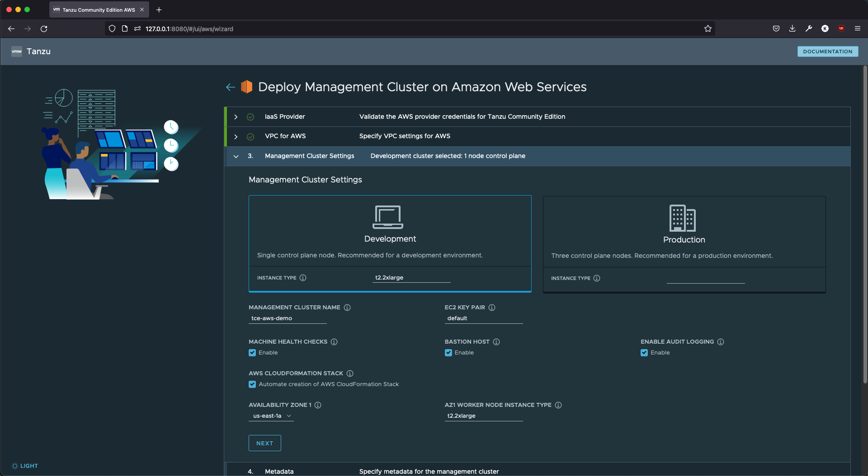Open a new browser tab

pyautogui.click(x=159, y=9)
